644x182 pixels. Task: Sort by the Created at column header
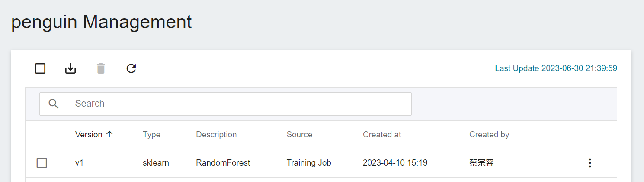coord(382,135)
